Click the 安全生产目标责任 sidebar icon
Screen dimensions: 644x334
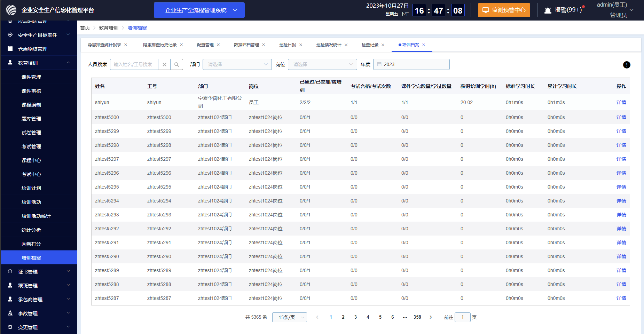click(10, 35)
